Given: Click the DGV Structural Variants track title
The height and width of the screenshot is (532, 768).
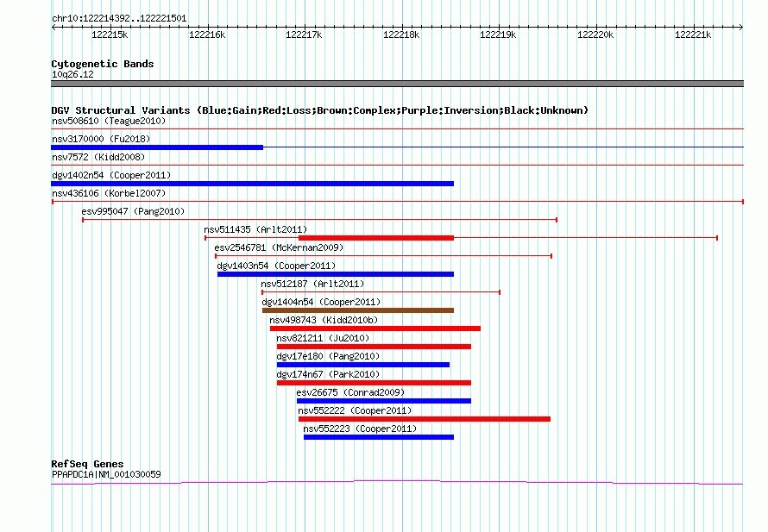Looking at the screenshot, I should (320, 110).
